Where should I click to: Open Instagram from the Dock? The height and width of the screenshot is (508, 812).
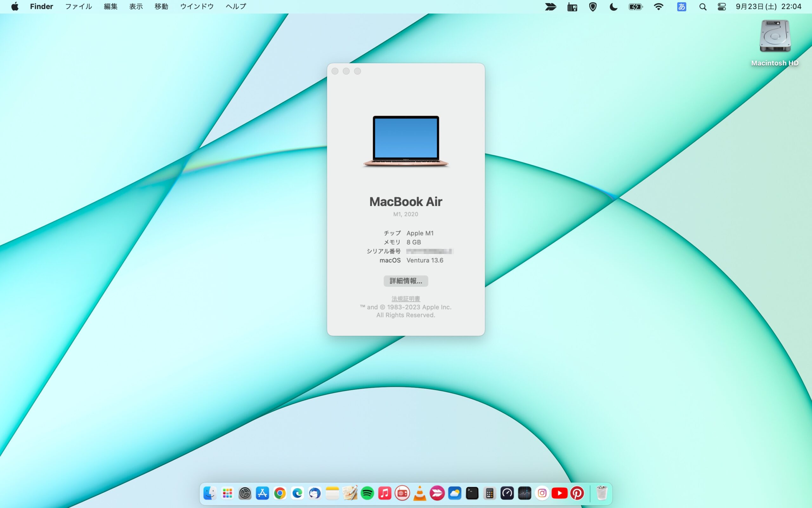(542, 493)
